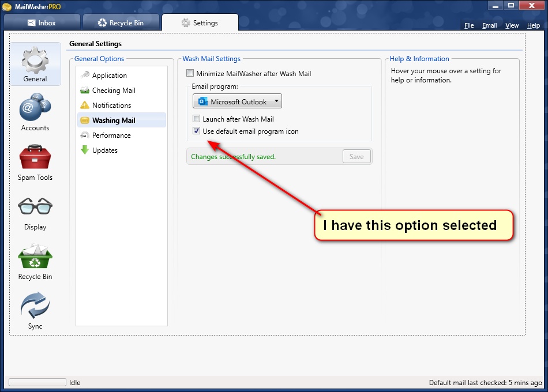Click the Application wrench icon

[x=85, y=75]
